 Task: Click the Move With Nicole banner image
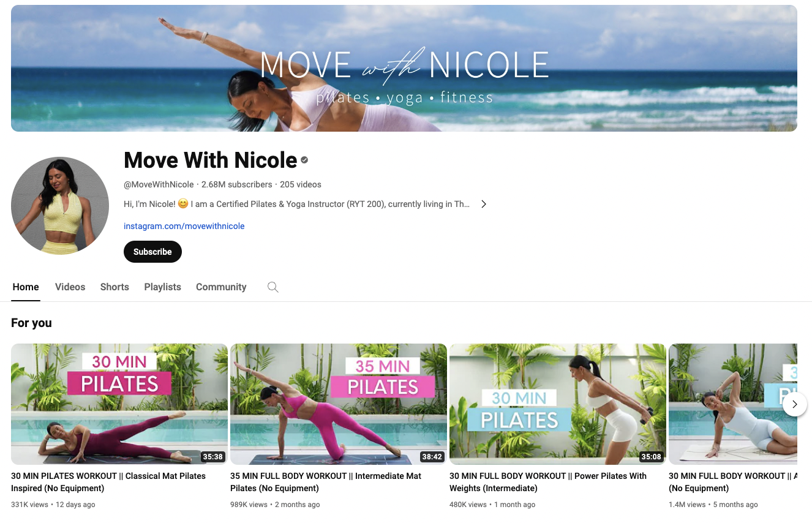(x=406, y=68)
